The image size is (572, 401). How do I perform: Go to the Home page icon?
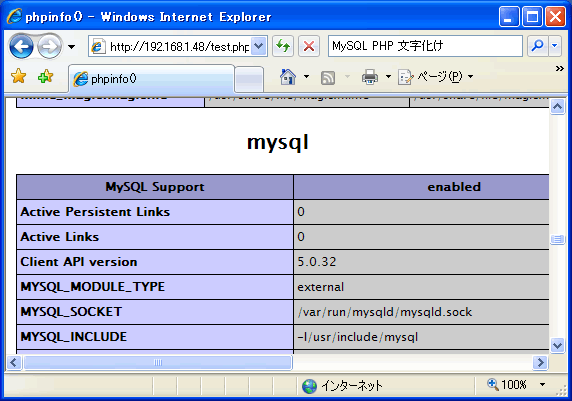click(x=288, y=77)
